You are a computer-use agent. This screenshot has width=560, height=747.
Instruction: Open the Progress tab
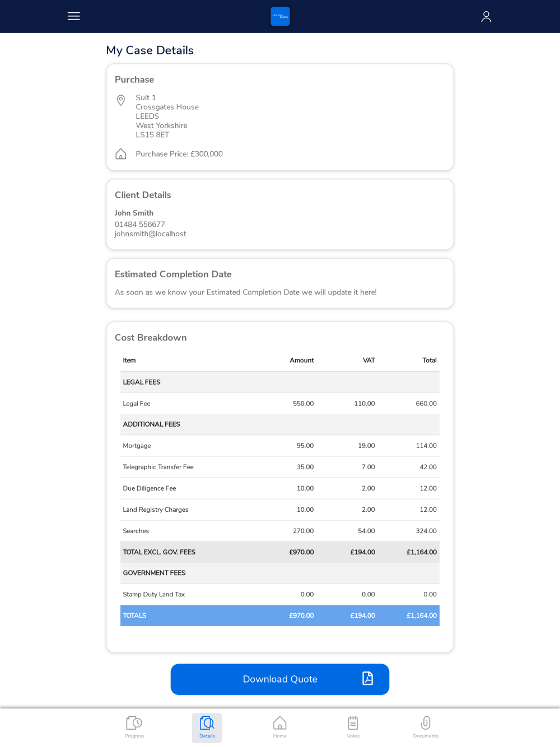[x=134, y=727]
